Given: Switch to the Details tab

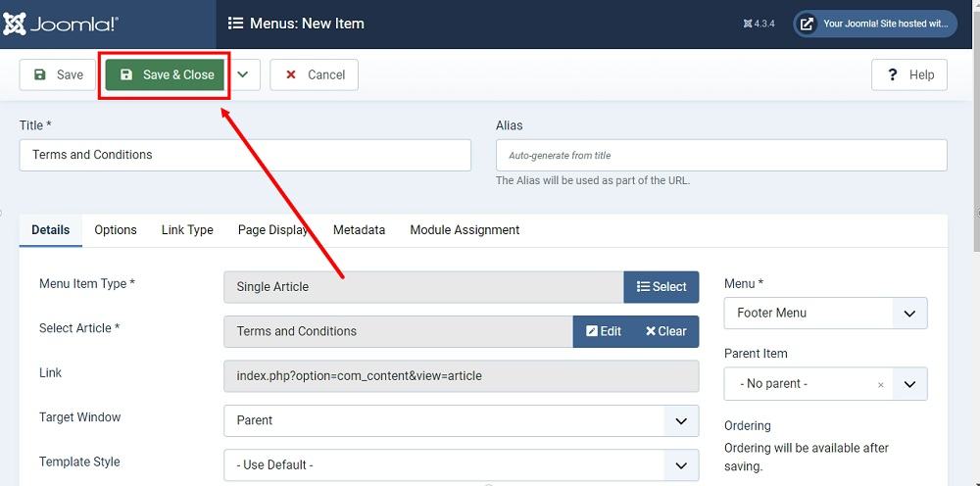Looking at the screenshot, I should pyautogui.click(x=51, y=230).
